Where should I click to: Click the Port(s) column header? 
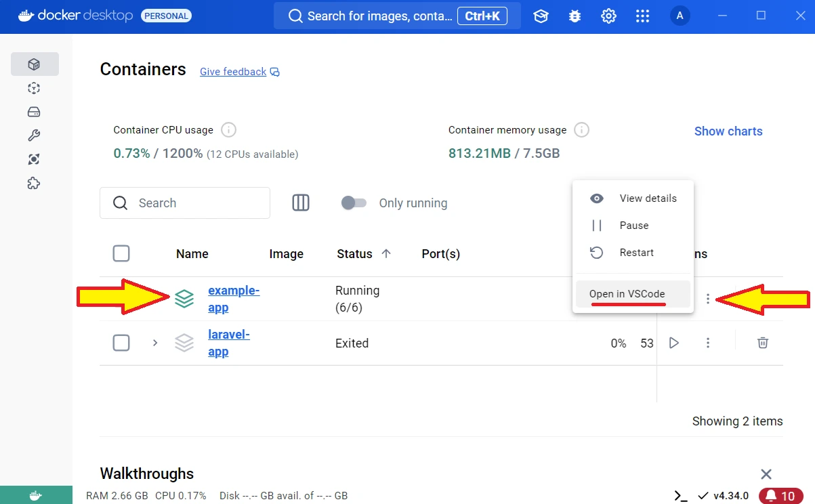tap(441, 254)
